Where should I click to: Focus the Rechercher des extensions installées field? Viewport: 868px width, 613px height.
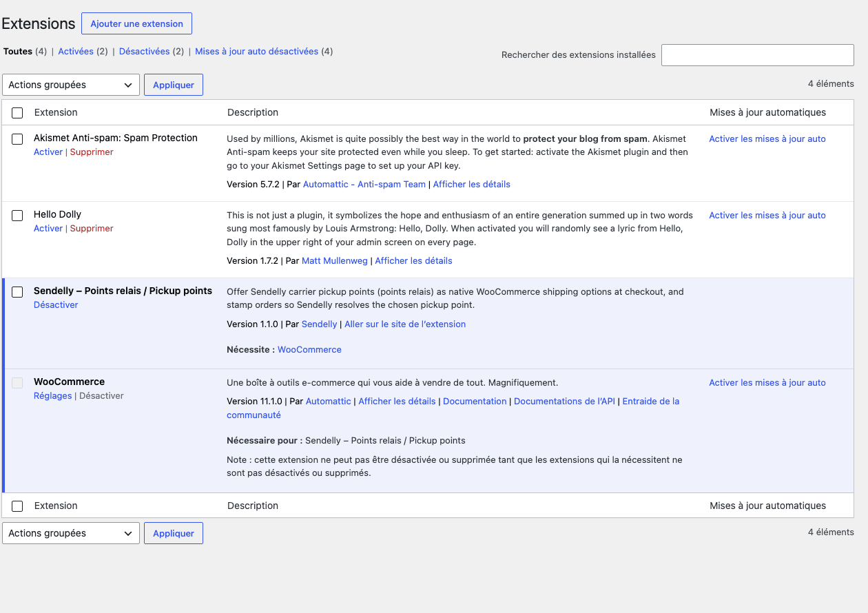point(758,55)
